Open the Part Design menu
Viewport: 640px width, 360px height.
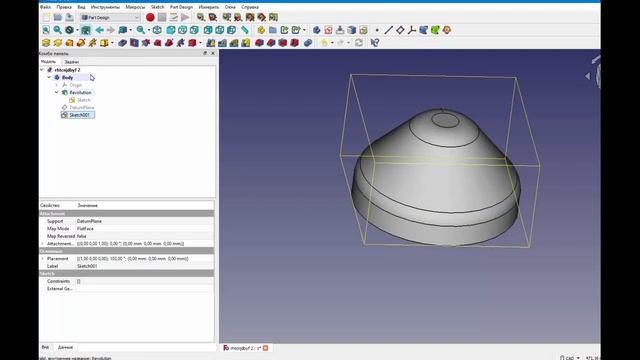[x=181, y=7]
